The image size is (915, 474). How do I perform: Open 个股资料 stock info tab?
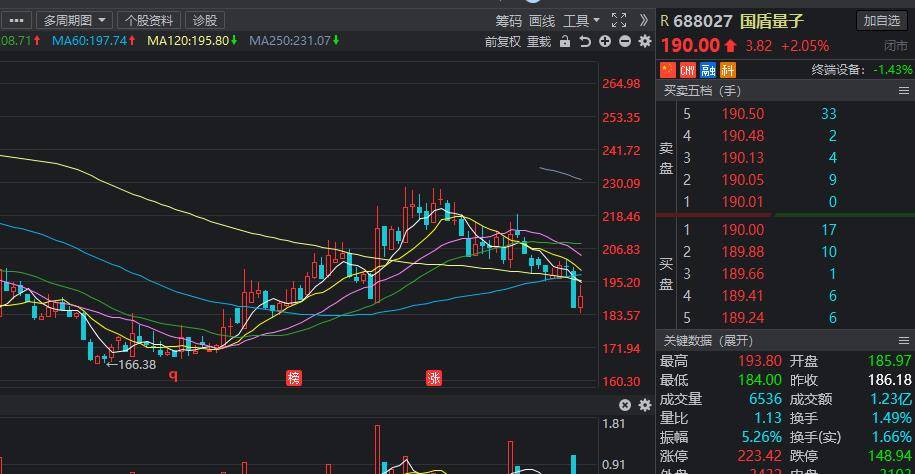[149, 20]
